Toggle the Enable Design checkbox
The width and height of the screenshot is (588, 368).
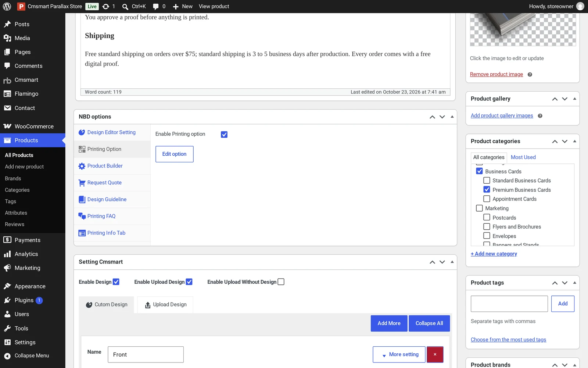pos(116,282)
